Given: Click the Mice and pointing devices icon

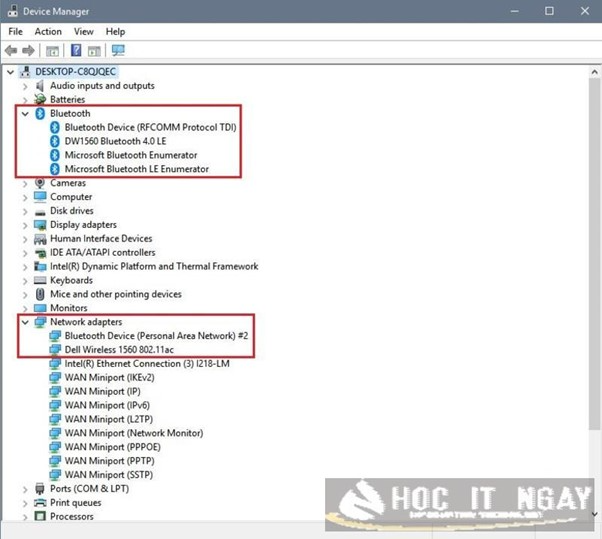Looking at the screenshot, I should [x=40, y=294].
